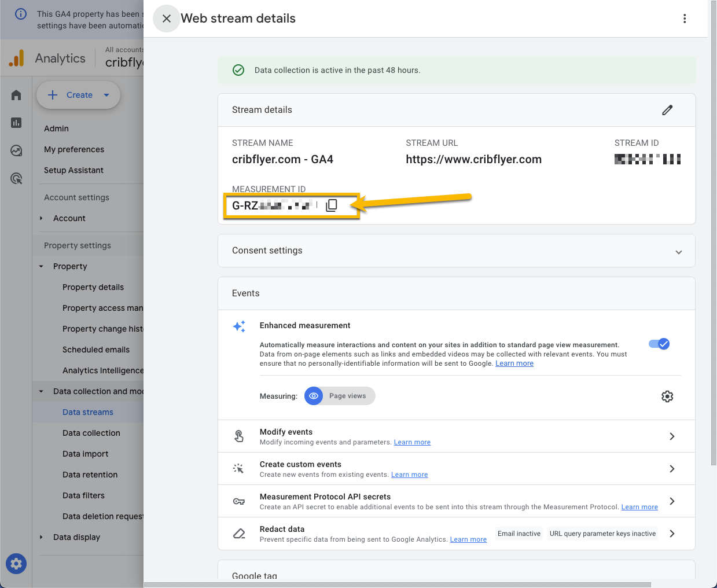This screenshot has height=588, width=717.
Task: Collapse the Property tree item
Action: tap(41, 266)
